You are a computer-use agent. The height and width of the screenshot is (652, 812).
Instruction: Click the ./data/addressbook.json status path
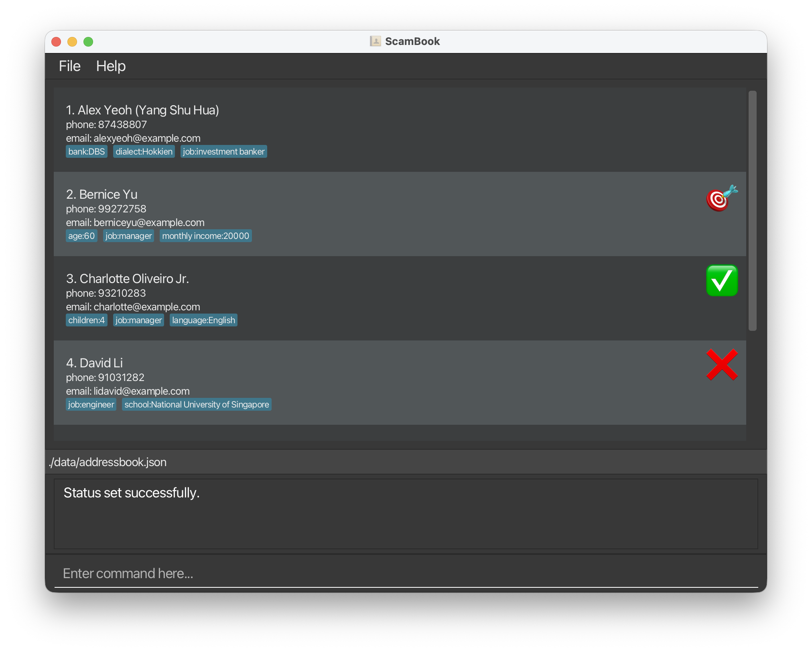pyautogui.click(x=108, y=462)
